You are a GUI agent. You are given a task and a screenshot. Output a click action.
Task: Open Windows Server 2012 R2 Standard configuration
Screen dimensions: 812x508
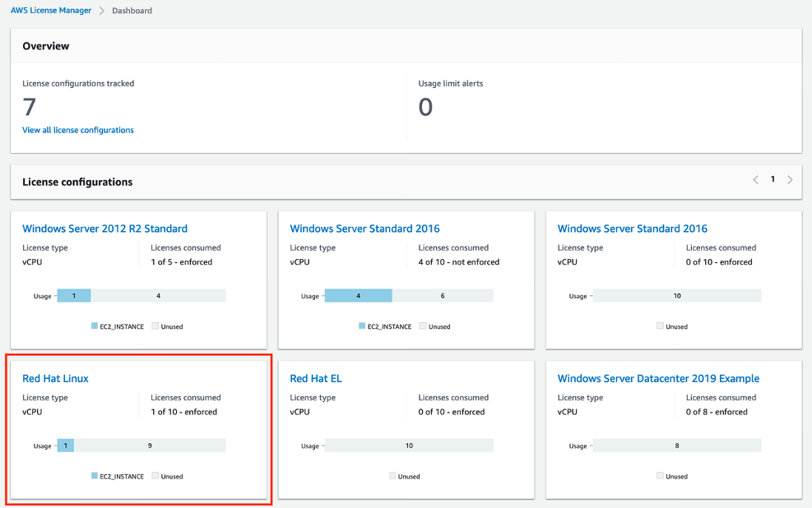pyautogui.click(x=104, y=229)
